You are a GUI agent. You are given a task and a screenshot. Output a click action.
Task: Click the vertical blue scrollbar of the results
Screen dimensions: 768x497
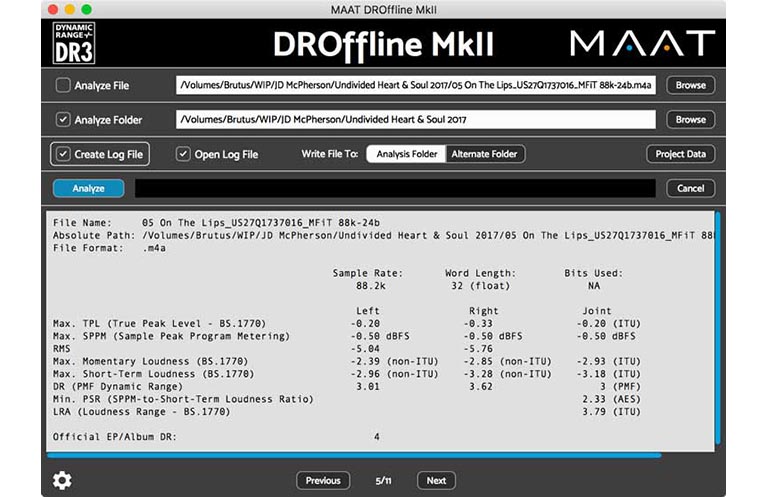pos(718,328)
